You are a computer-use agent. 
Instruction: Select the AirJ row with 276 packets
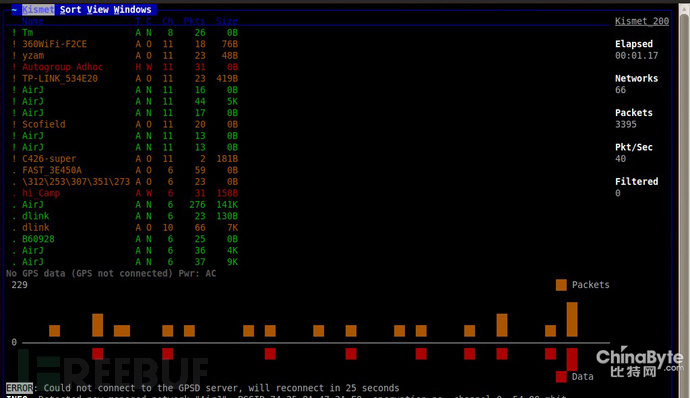(x=125, y=204)
